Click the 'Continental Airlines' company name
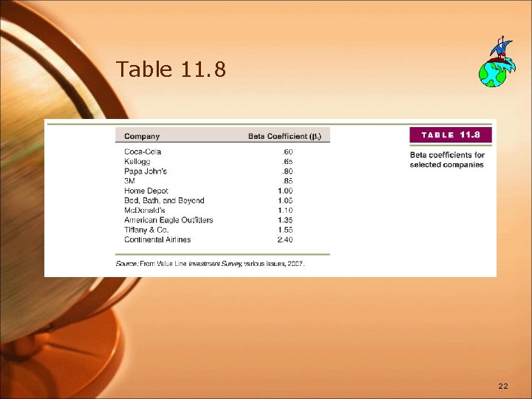The image size is (532, 399). click(x=157, y=239)
